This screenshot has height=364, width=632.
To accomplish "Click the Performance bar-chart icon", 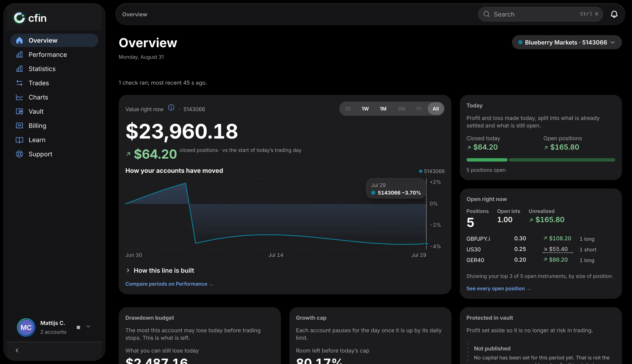I will 19,55.
